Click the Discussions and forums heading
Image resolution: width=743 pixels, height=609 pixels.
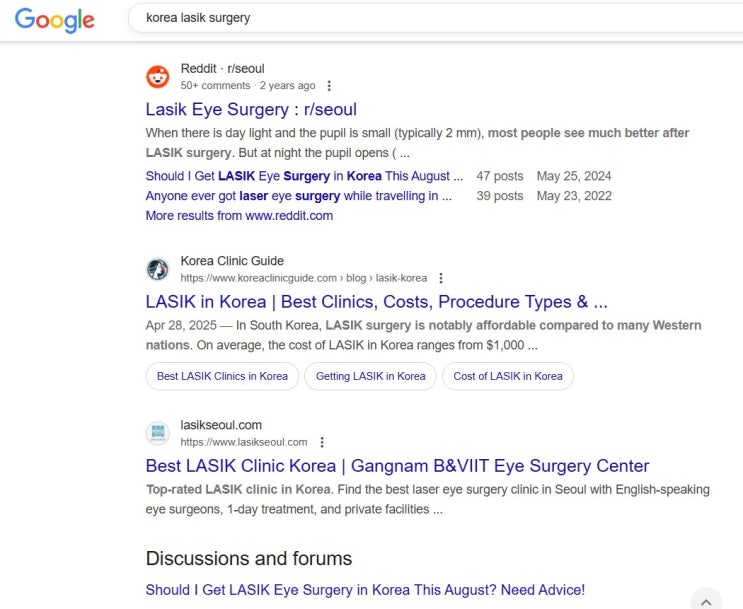click(249, 559)
